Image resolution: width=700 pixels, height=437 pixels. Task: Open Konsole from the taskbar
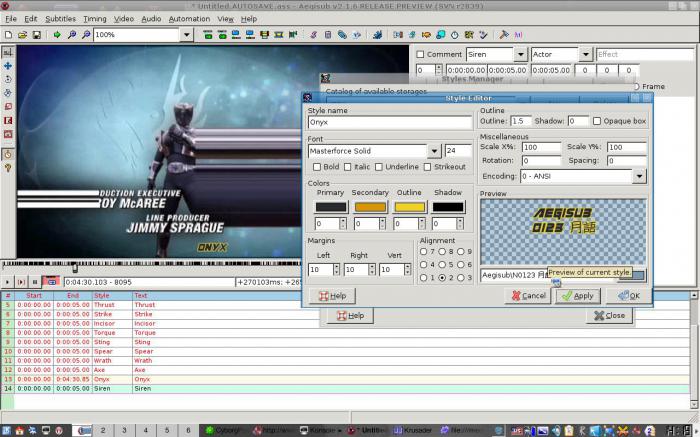(x=321, y=430)
